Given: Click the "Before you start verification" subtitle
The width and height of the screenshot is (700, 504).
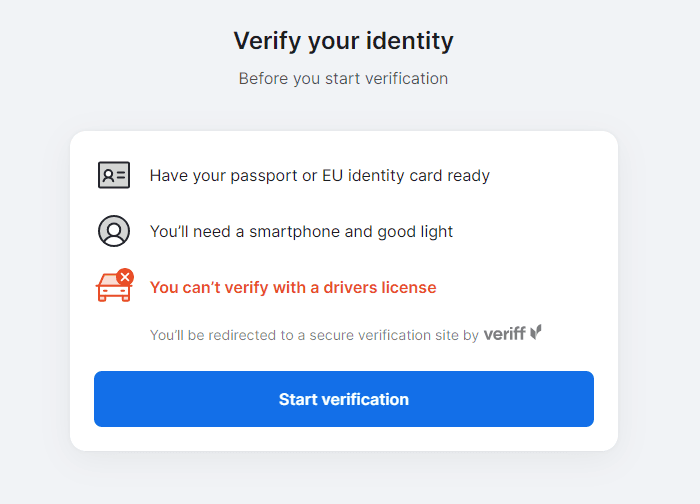Looking at the screenshot, I should pyautogui.click(x=343, y=78).
